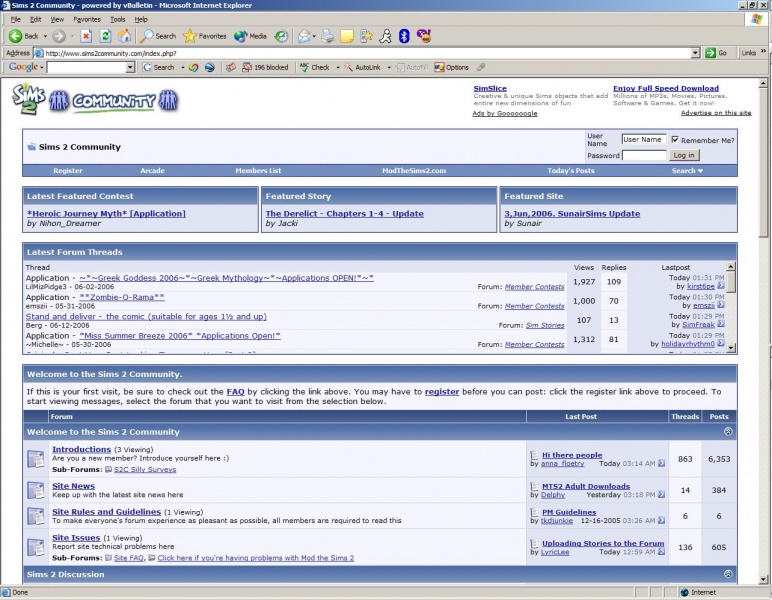Open Google toolbar Options
Image resolution: width=772 pixels, height=600 pixels.
tap(451, 67)
